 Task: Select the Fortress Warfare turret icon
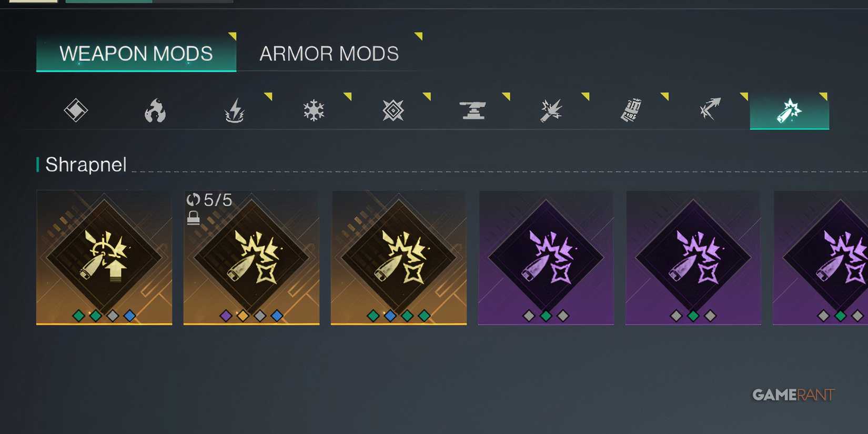click(x=473, y=110)
